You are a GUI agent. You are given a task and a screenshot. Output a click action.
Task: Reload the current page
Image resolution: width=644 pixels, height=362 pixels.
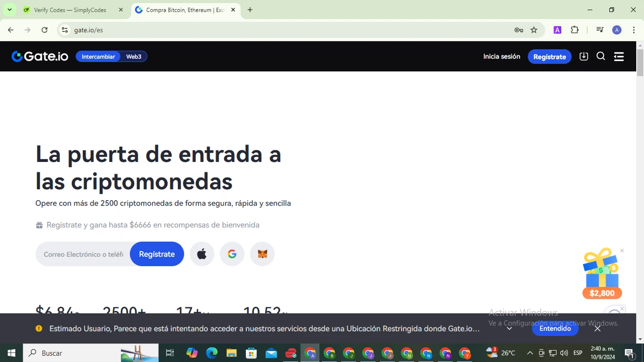click(44, 30)
